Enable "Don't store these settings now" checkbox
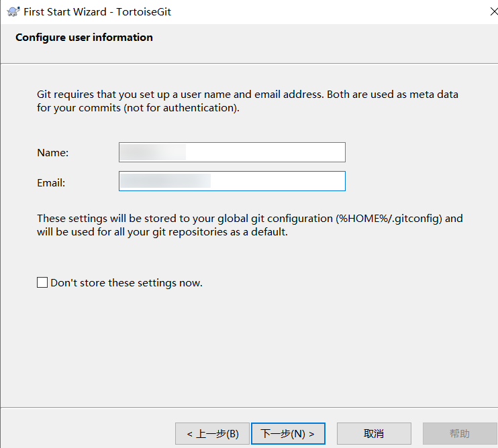Viewport: 498px width, 448px height. coord(42,282)
